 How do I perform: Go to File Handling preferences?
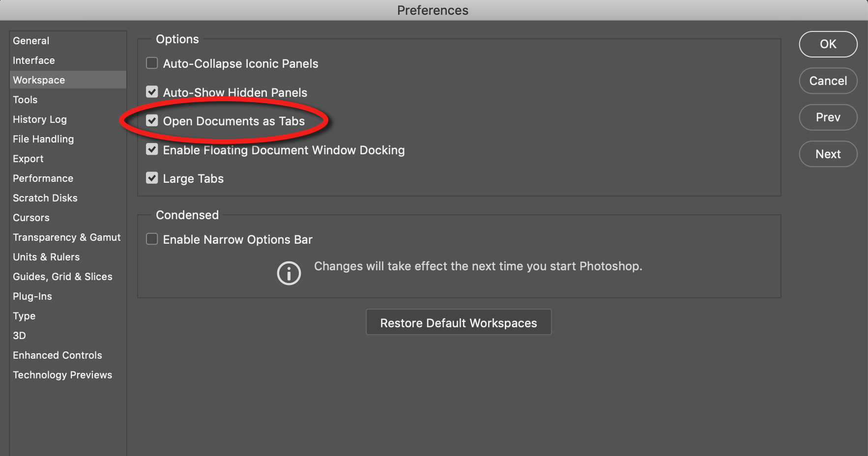click(x=43, y=139)
